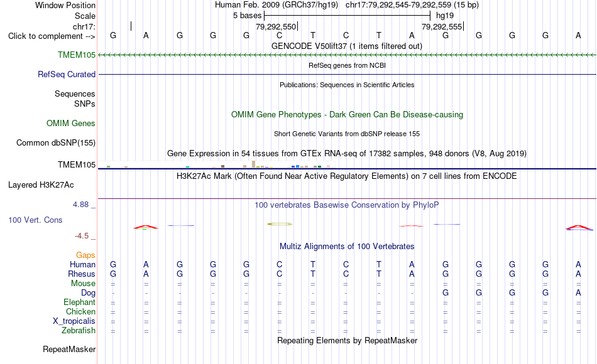Click 'Repeating Elements by RepeatMasker' title
This screenshot has width=597, height=364.
347,340
